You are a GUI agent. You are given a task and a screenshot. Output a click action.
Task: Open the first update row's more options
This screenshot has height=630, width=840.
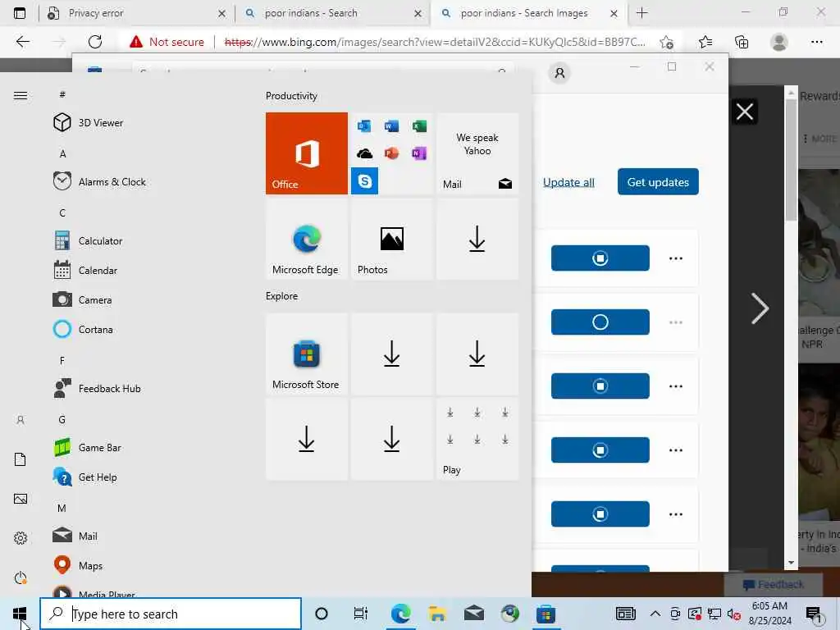click(676, 258)
